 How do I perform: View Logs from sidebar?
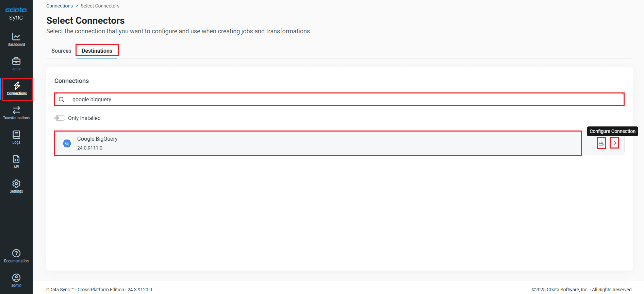pos(16,138)
